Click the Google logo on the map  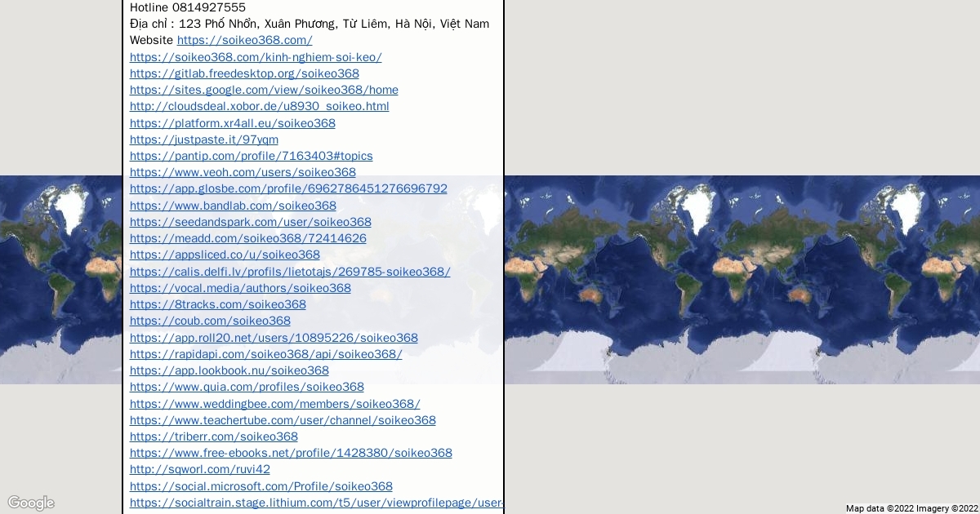coord(31,503)
